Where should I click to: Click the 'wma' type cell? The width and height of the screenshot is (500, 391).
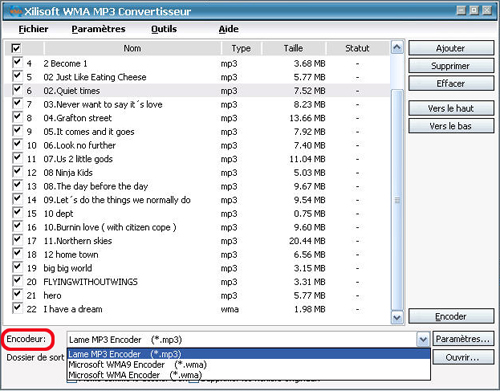tap(230, 309)
